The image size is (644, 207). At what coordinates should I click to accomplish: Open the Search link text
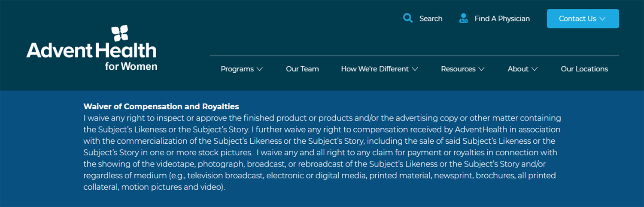pos(431,19)
